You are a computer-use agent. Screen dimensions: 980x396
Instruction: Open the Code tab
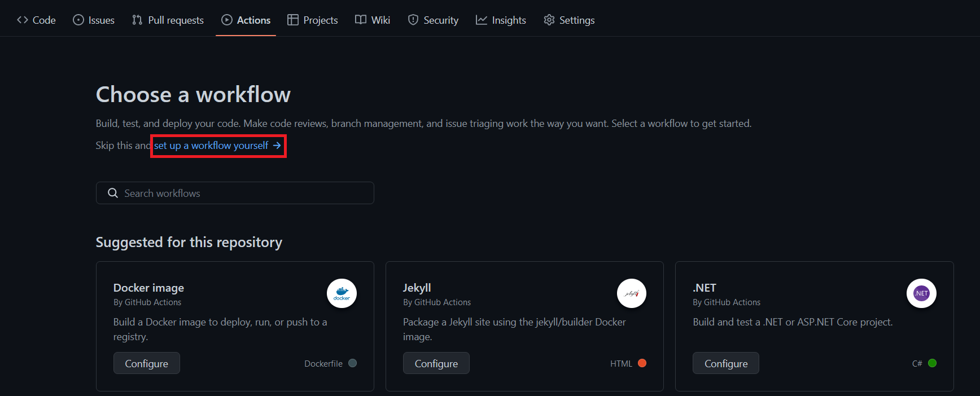point(36,20)
